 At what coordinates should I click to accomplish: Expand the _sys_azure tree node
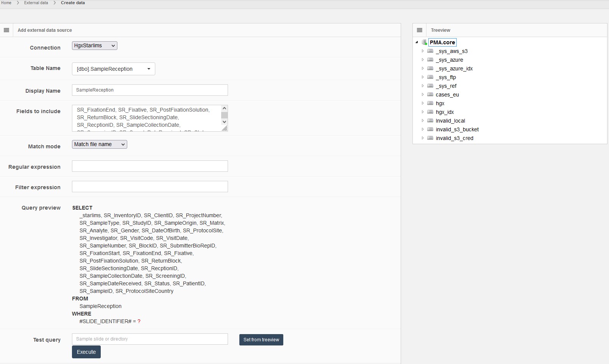(423, 60)
